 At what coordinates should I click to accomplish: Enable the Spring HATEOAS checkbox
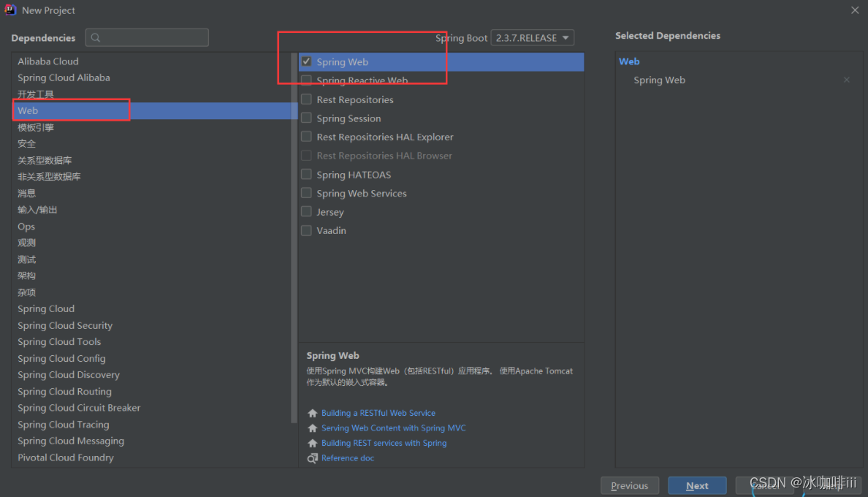pyautogui.click(x=306, y=175)
